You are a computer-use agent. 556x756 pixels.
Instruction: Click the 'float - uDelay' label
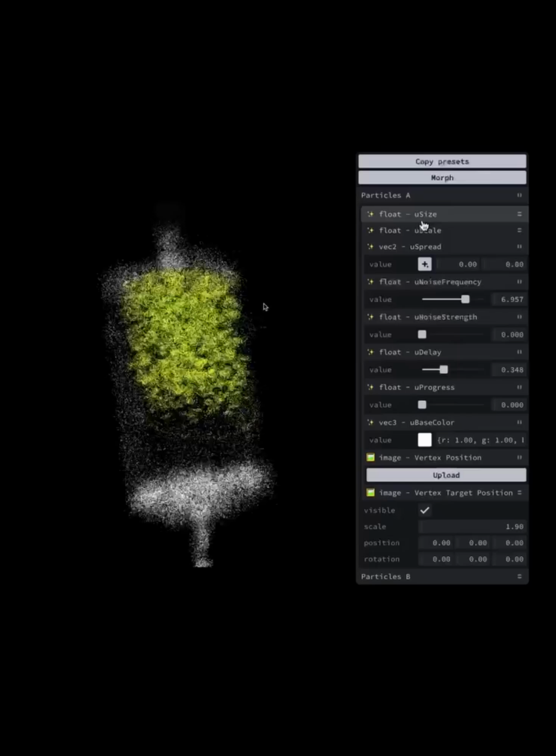[x=410, y=352]
